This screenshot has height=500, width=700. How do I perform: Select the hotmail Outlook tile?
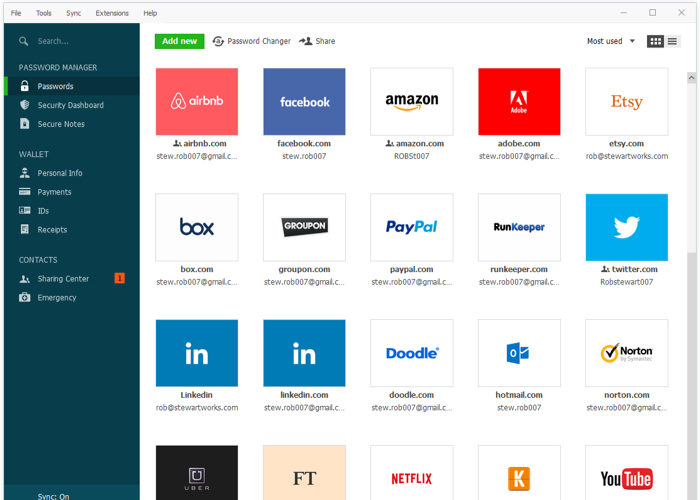tap(519, 353)
